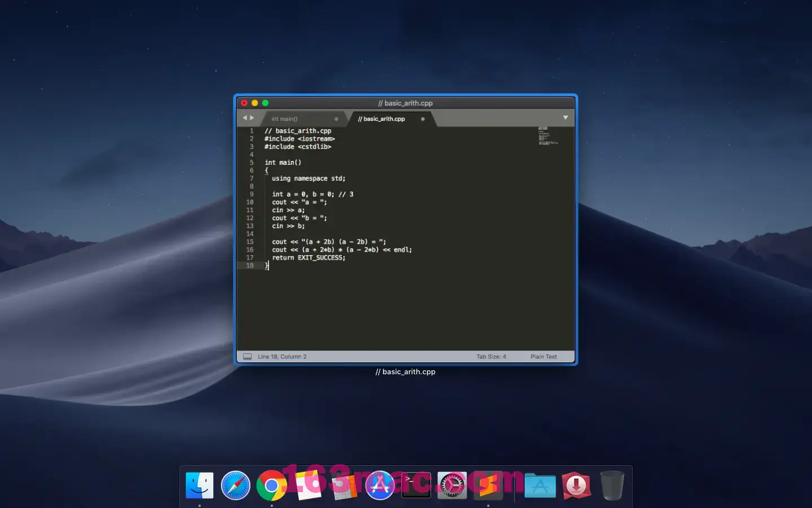Click the previous tab arrow in Sublime

point(245,118)
